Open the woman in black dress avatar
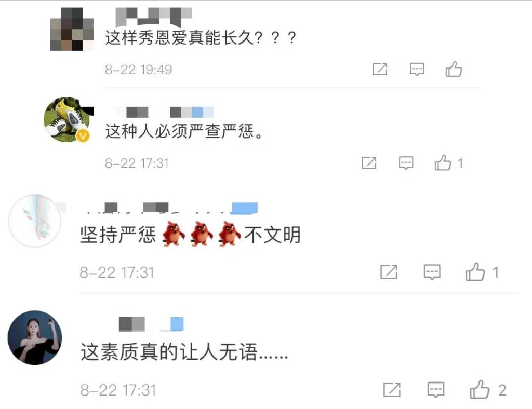Screen dimensions: 532x409 click(35, 337)
